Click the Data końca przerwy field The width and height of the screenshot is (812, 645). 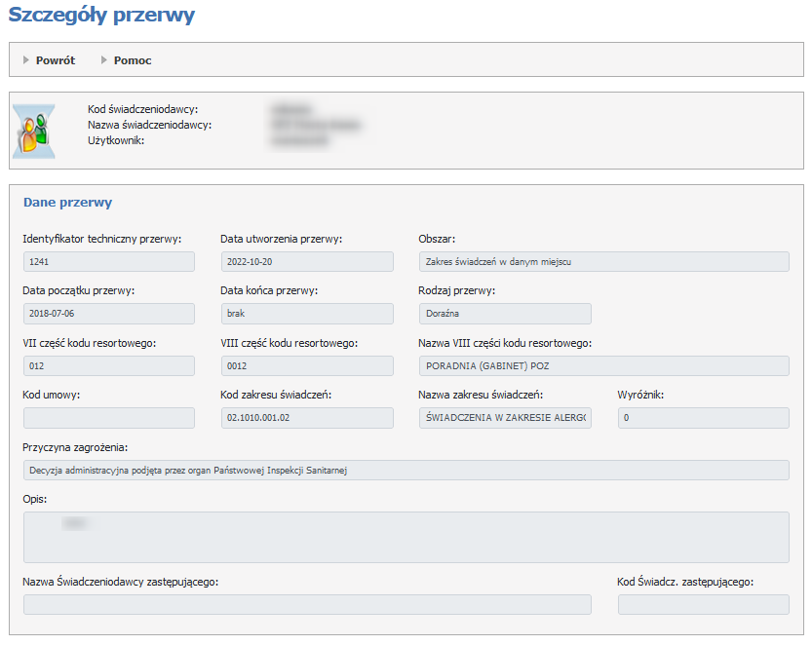coord(306,314)
